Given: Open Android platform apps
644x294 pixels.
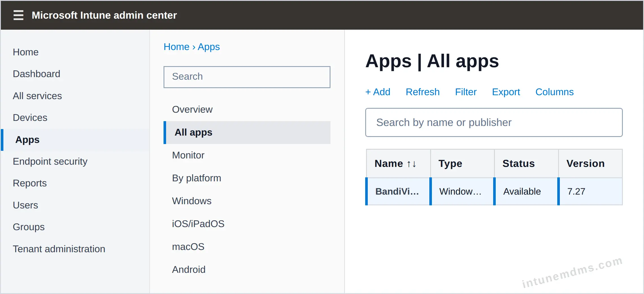Looking at the screenshot, I should click(189, 269).
